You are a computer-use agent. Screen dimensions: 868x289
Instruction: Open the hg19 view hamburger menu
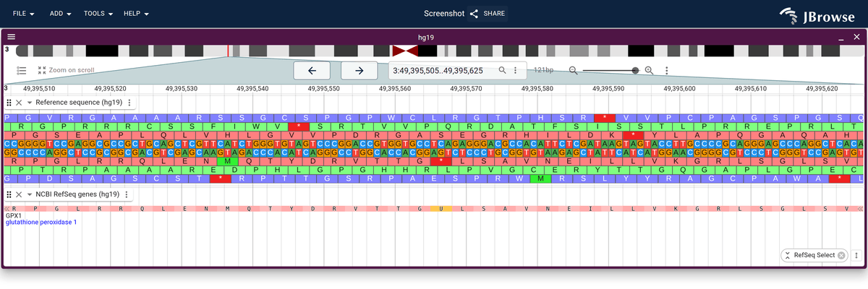coord(12,37)
